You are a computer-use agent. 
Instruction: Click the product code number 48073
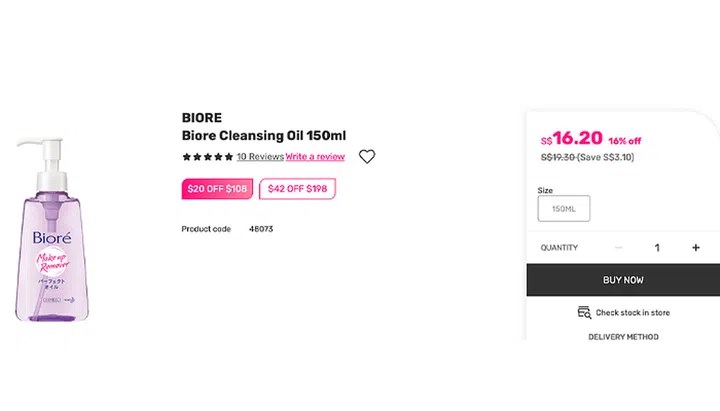pyautogui.click(x=261, y=229)
